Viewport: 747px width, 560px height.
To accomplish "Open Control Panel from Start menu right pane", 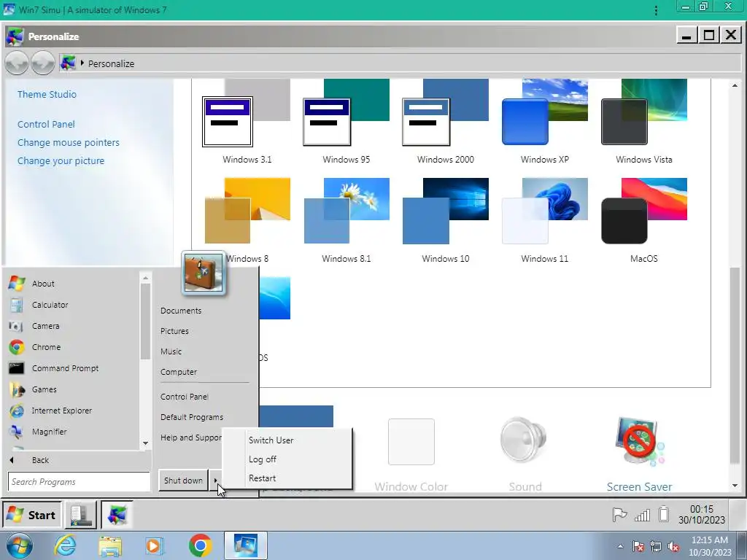I will pos(185,397).
